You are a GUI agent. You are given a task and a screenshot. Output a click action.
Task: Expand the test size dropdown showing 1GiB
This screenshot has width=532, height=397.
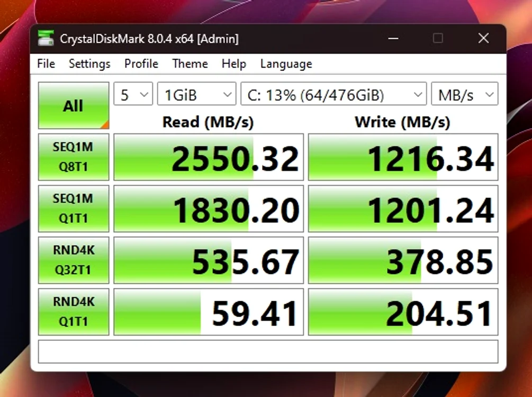coord(197,94)
